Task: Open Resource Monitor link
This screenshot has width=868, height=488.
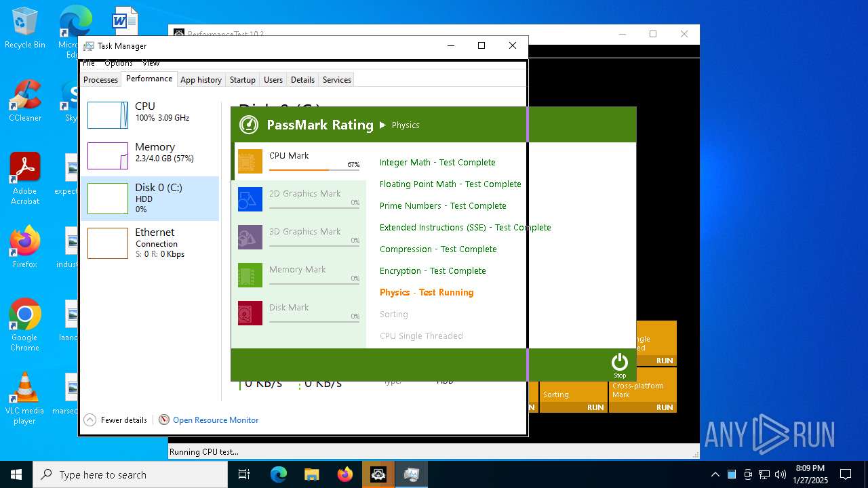Action: coord(216,420)
